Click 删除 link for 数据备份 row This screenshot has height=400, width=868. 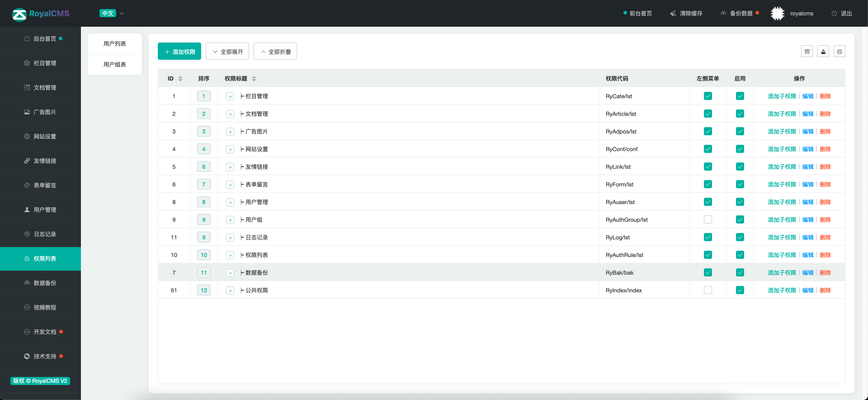pyautogui.click(x=825, y=273)
